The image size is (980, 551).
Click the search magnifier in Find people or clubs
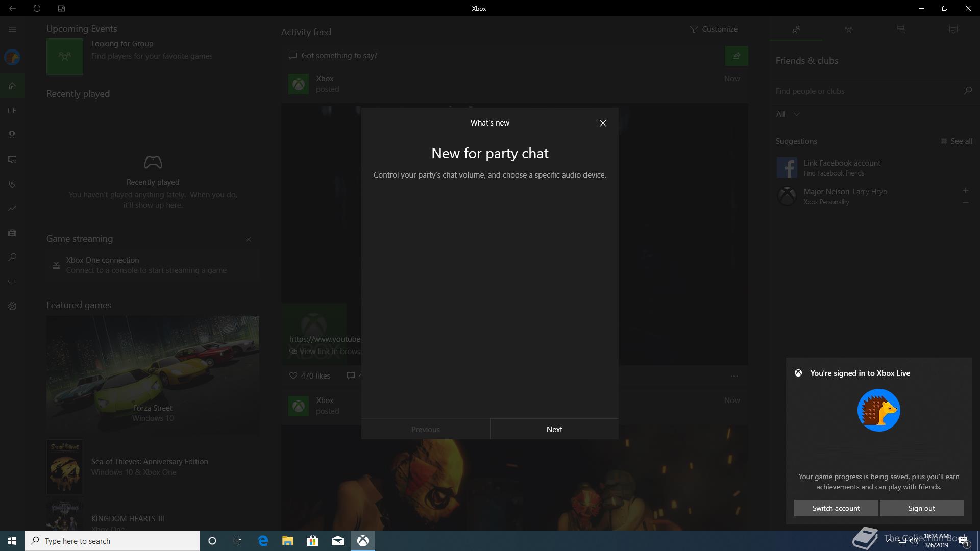click(967, 91)
